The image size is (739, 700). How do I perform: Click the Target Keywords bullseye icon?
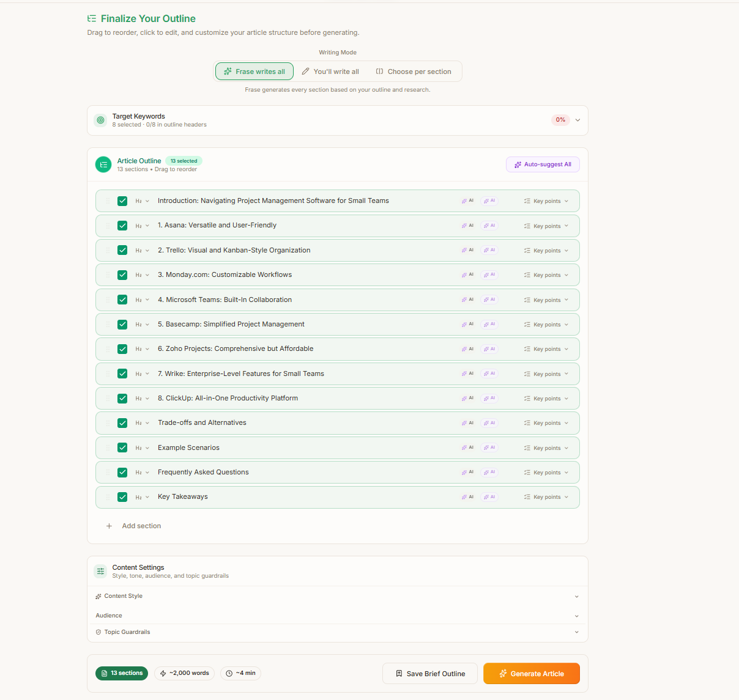pos(100,120)
